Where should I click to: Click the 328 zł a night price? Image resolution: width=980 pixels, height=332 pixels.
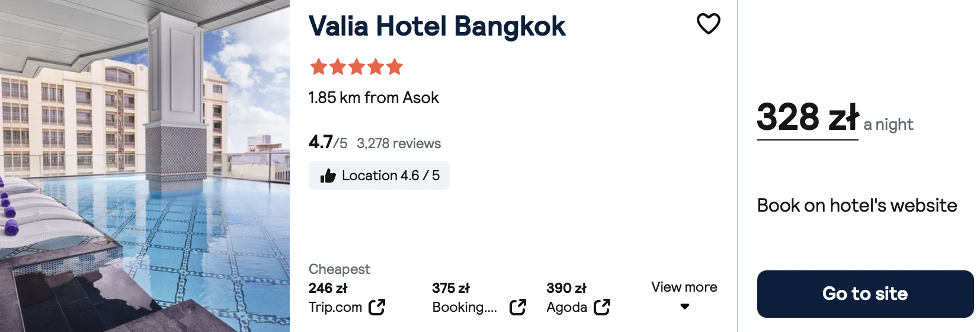tap(835, 119)
